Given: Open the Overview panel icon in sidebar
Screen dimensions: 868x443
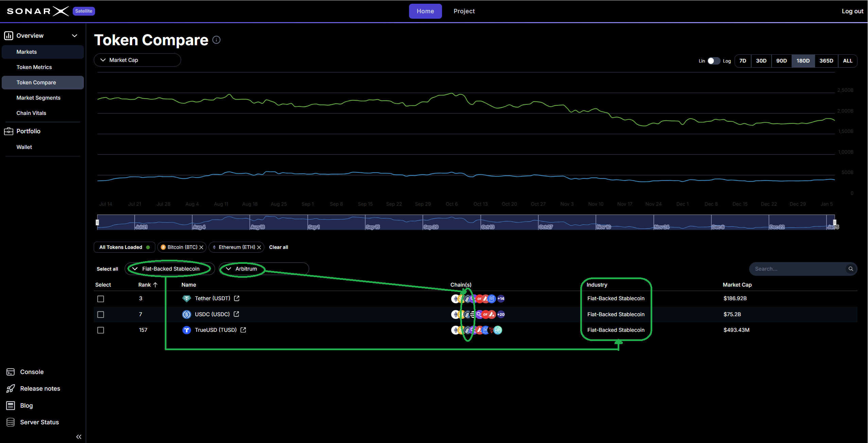Looking at the screenshot, I should point(8,35).
